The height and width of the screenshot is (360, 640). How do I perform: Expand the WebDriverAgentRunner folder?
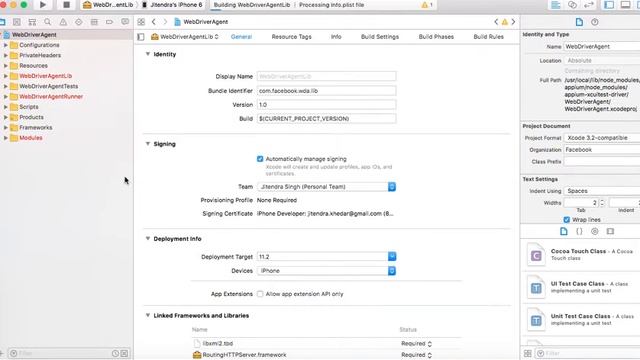6,97
